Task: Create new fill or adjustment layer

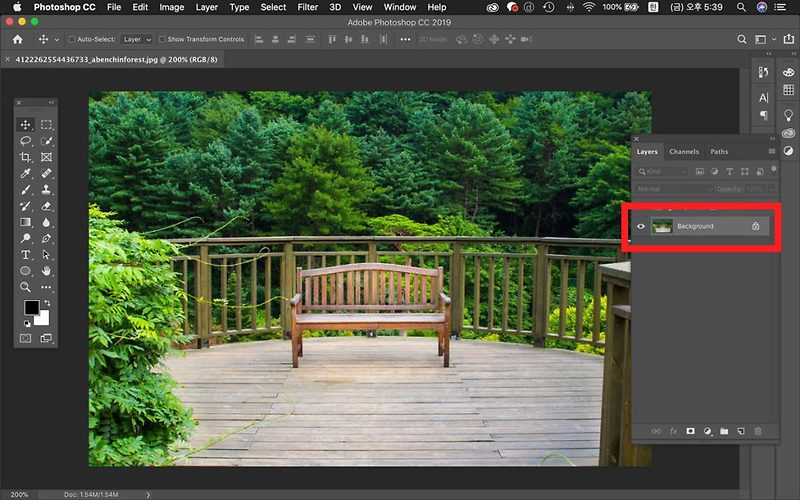Action: pyautogui.click(x=707, y=431)
